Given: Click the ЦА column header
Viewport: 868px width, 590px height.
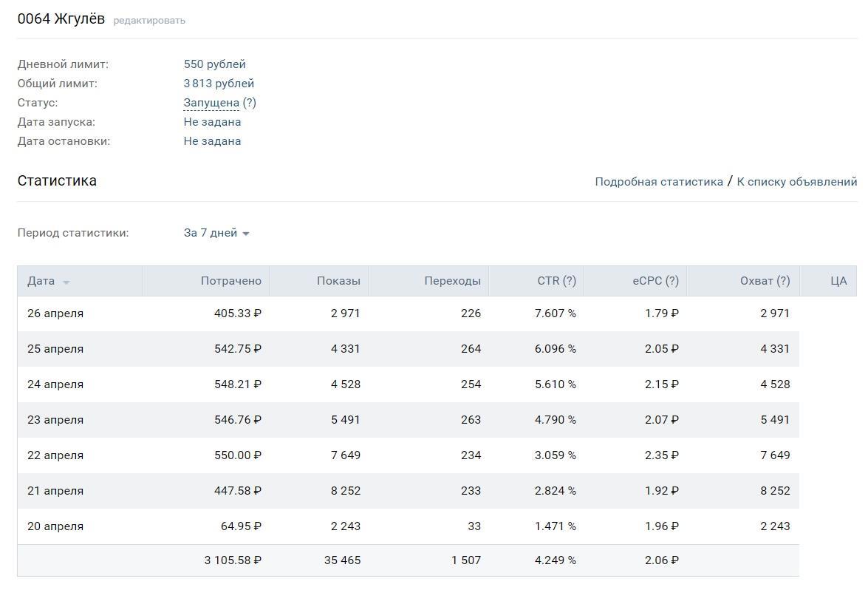Looking at the screenshot, I should [838, 281].
